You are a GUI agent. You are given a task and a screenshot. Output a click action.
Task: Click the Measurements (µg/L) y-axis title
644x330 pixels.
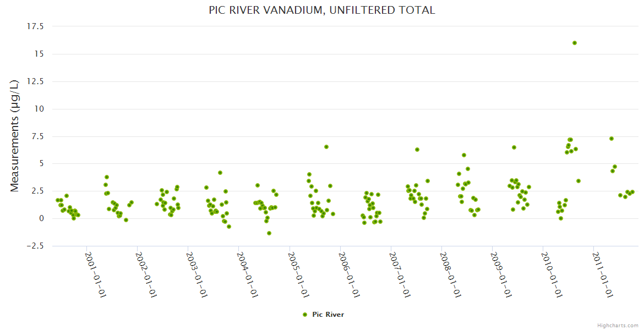pyautogui.click(x=15, y=136)
